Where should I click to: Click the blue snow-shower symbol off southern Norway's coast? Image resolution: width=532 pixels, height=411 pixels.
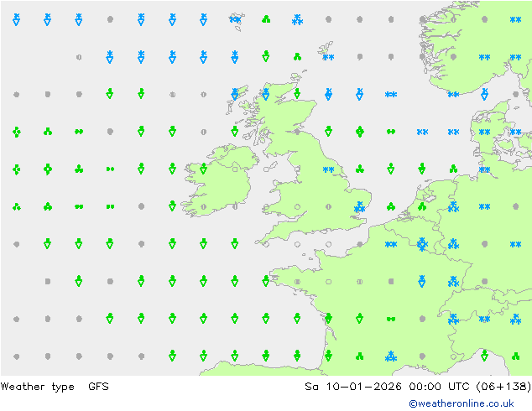coord(484,94)
